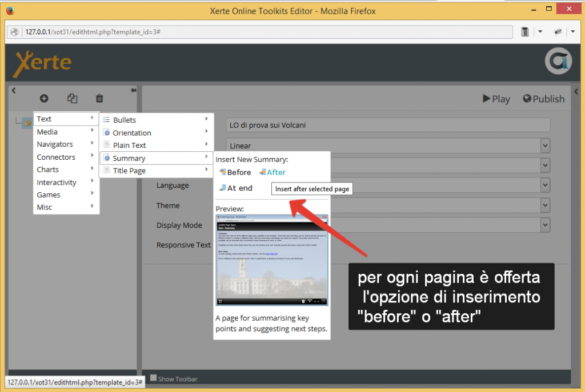Close the Firefox window
Screen dimensions: 585x392
coord(568,9)
